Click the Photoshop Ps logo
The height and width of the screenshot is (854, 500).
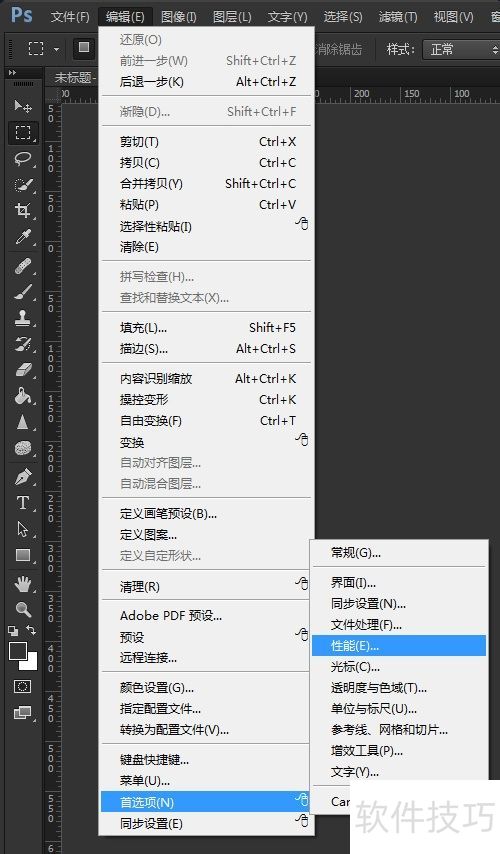21,15
